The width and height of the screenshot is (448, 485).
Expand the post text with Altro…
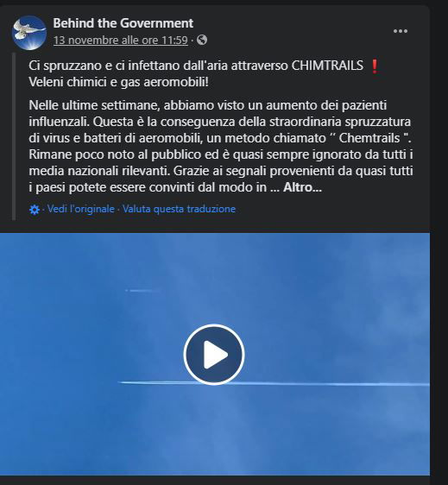[x=303, y=187]
